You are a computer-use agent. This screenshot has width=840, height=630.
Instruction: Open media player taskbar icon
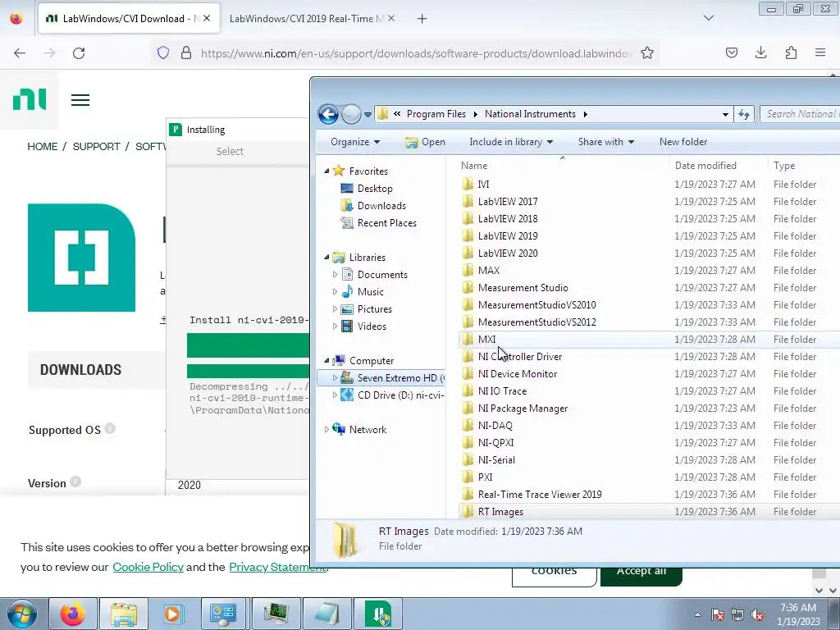[x=174, y=614]
